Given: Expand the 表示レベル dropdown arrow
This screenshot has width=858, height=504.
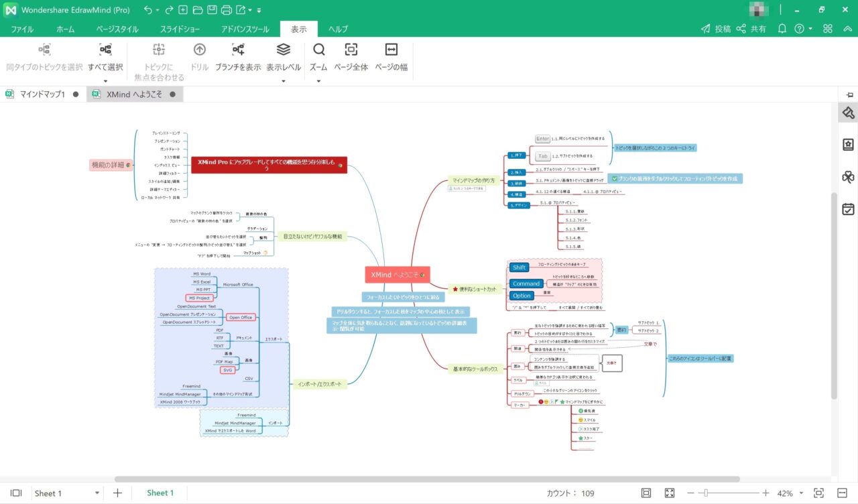Looking at the screenshot, I should [x=284, y=81].
